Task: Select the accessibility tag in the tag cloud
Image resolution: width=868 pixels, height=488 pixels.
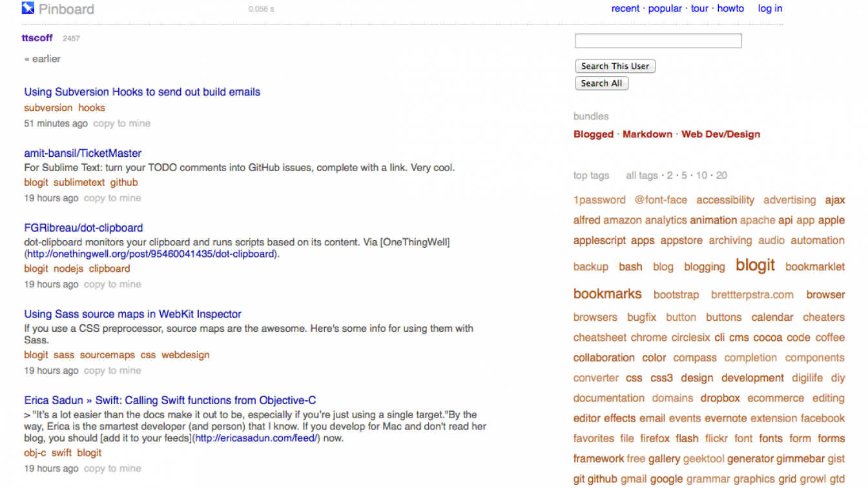Action: tap(725, 200)
